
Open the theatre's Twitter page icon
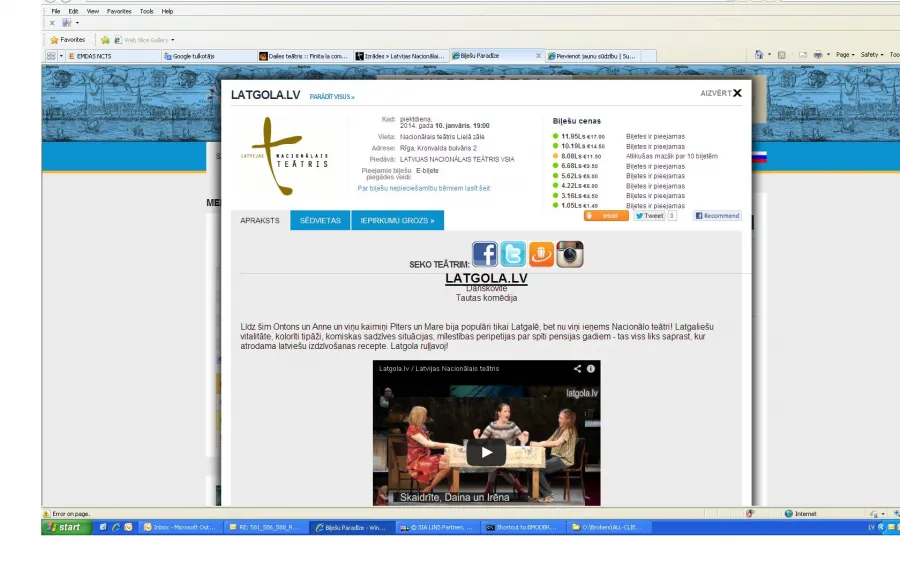pyautogui.click(x=513, y=254)
